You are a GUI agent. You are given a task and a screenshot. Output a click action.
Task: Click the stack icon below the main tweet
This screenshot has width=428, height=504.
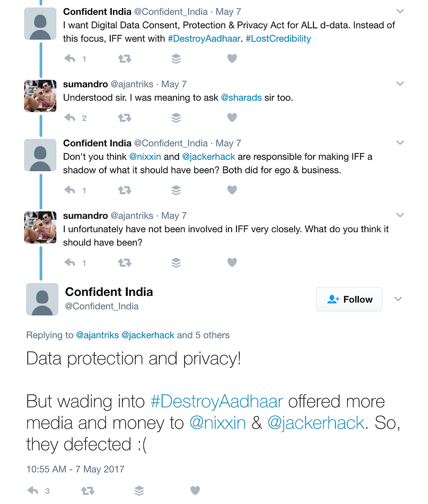tap(140, 490)
